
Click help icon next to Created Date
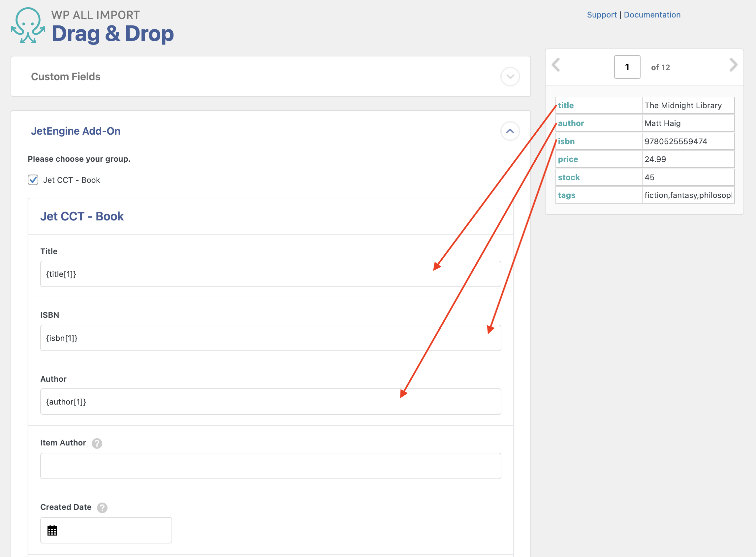click(102, 508)
